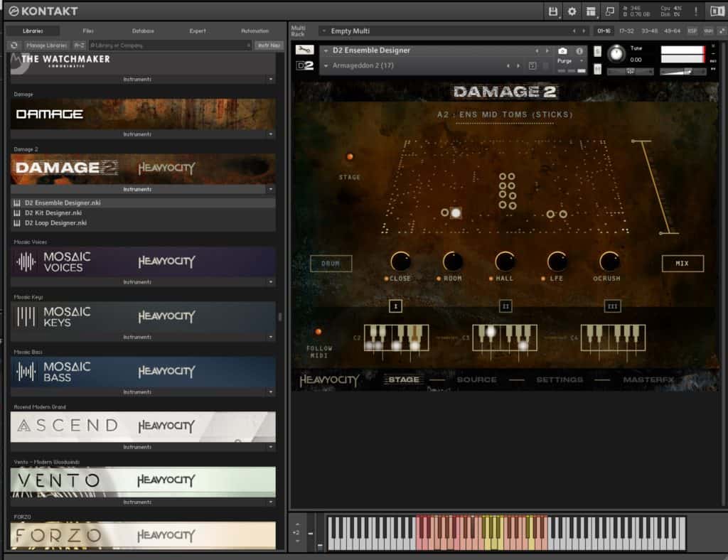
Task: Expand Mosaic Voices Instruments dropdown arrow
Action: 271,282
